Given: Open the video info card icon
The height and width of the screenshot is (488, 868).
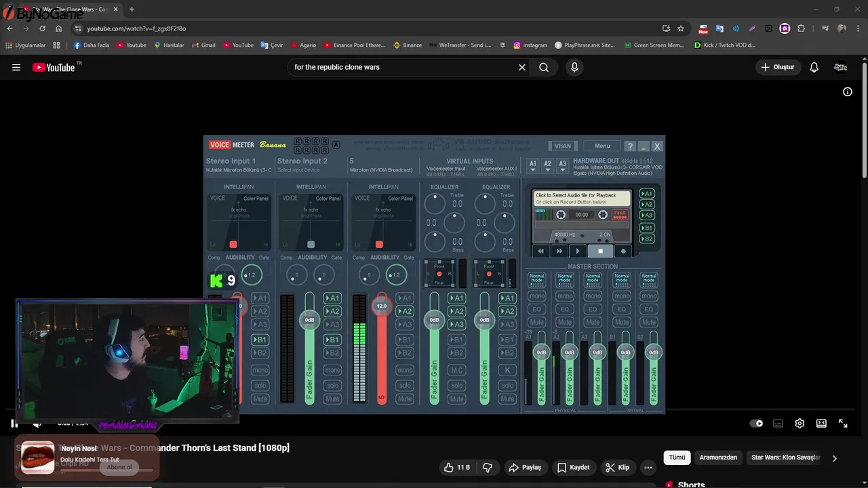Looking at the screenshot, I should click(847, 92).
